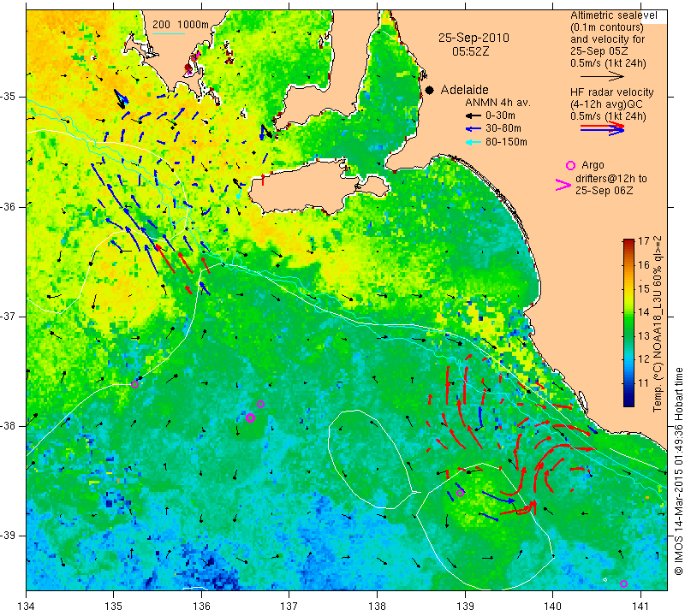The width and height of the screenshot is (685, 616).
Task: Click the 0-30m depth legend label
Action: pos(500,115)
